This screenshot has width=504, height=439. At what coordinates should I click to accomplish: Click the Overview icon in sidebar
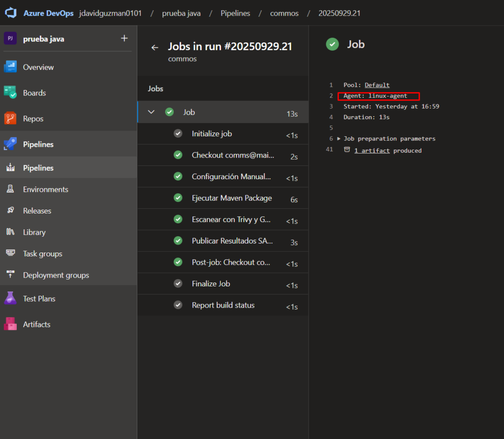(x=10, y=67)
